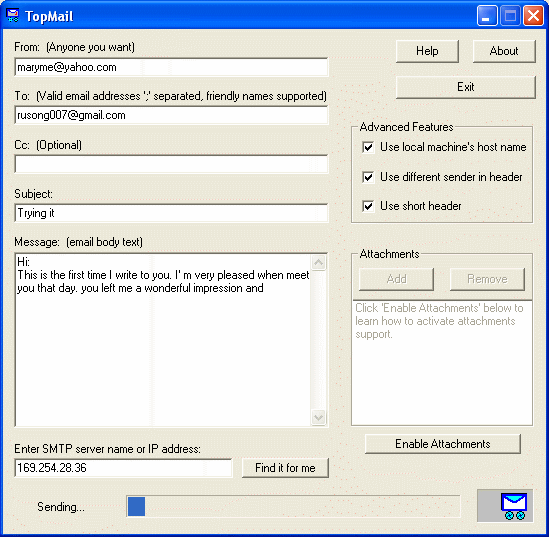Image resolution: width=549 pixels, height=537 pixels.
Task: Click the To address field
Action: click(x=171, y=115)
